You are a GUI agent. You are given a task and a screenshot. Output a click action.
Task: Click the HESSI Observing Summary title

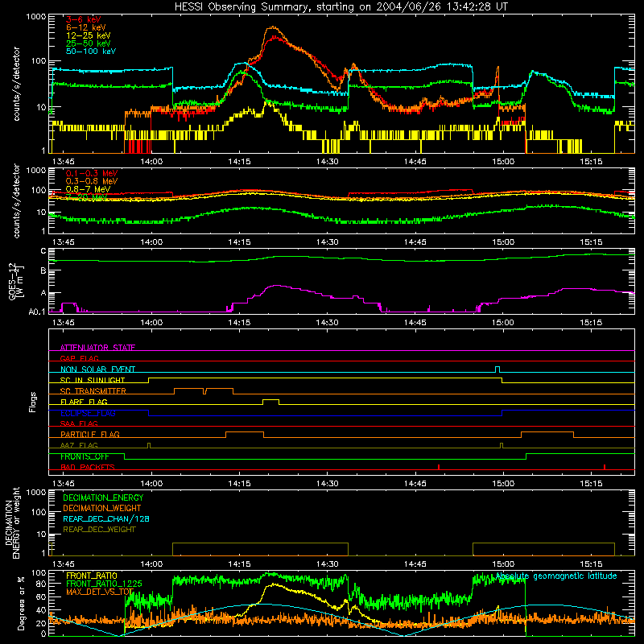pyautogui.click(x=341, y=6)
